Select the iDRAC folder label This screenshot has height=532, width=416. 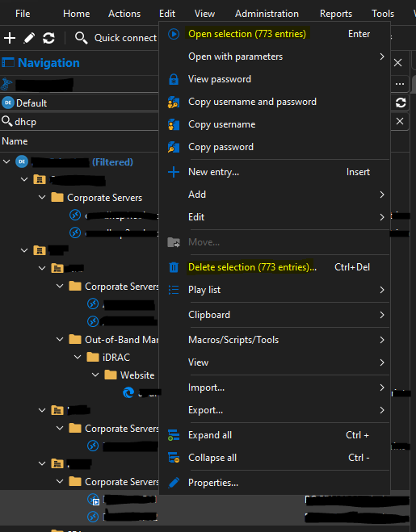coord(116,358)
